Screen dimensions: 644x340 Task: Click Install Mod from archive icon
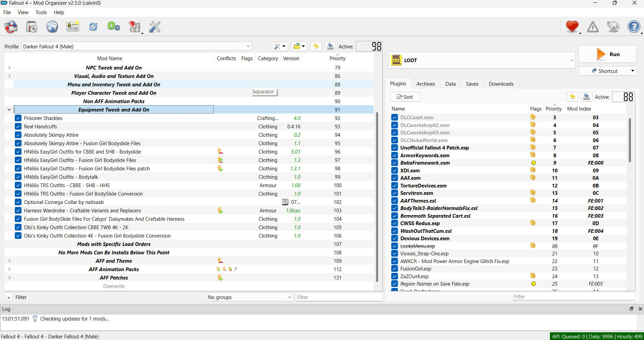tap(32, 27)
